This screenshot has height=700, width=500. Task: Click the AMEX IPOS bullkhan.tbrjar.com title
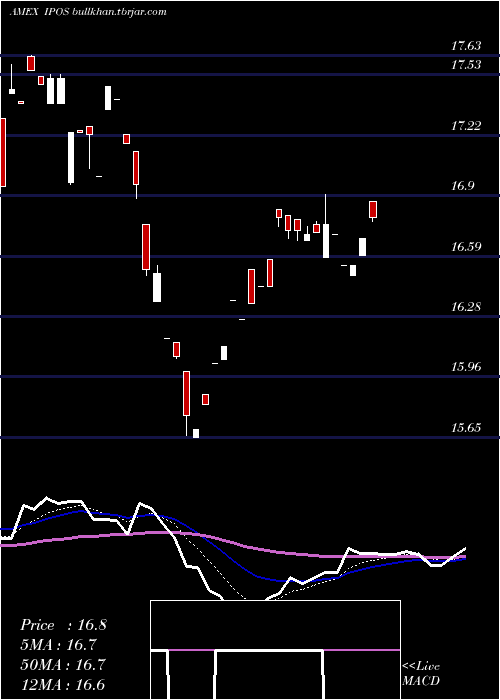(88, 12)
